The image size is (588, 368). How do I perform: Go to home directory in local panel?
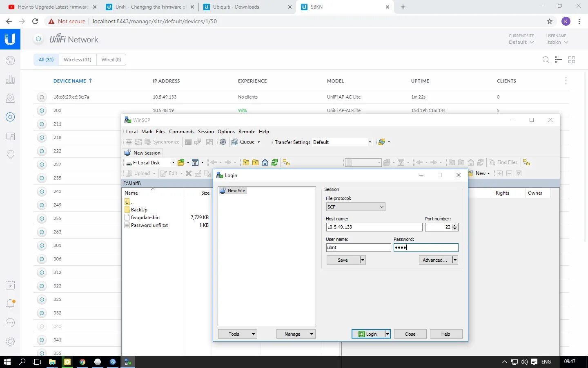tap(265, 162)
